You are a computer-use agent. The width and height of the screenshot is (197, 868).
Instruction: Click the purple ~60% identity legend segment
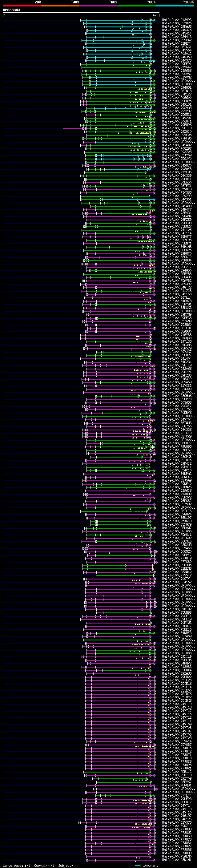tap(99, 6)
